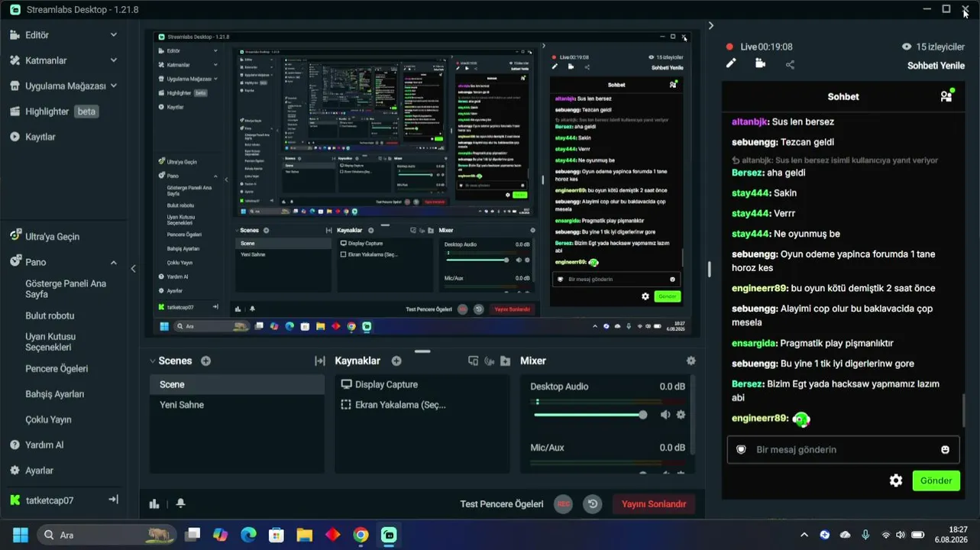Click the chat scrollbar
Screen dimensions: 980x550
click(963, 410)
